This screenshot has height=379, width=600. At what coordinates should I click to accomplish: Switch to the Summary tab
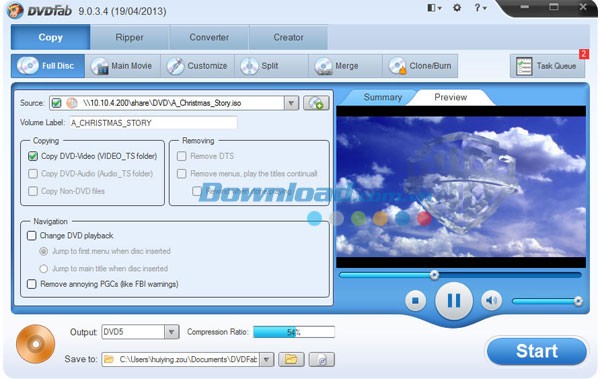point(382,97)
